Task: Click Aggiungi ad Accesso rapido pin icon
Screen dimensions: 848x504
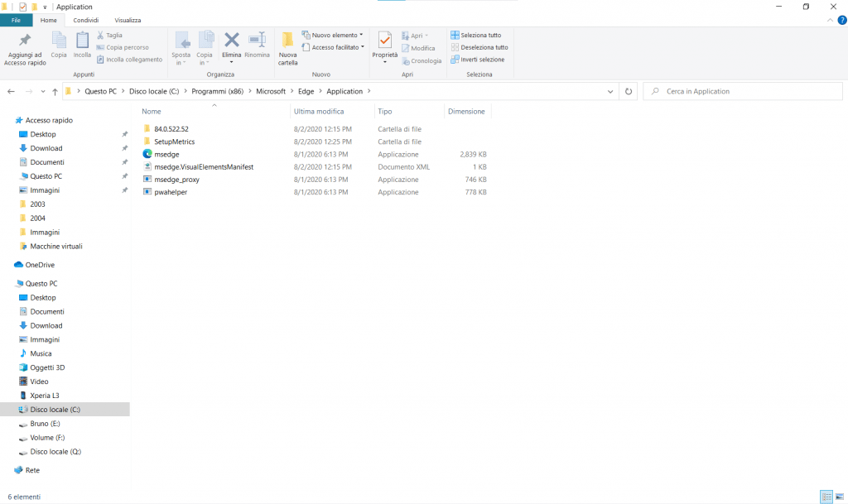Action: point(25,41)
